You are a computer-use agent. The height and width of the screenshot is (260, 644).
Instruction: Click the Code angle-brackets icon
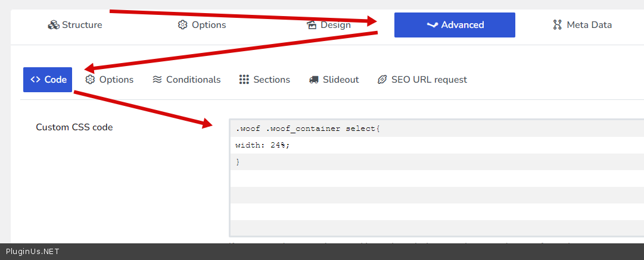[35, 80]
